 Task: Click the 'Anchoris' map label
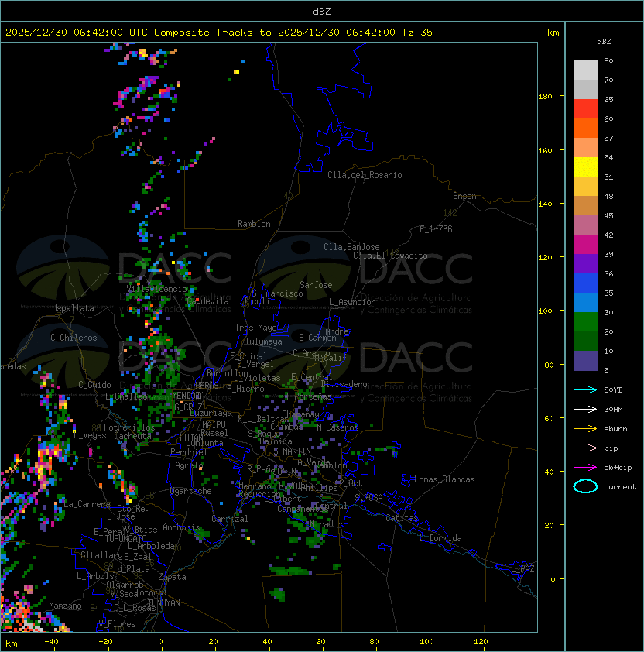coord(181,527)
